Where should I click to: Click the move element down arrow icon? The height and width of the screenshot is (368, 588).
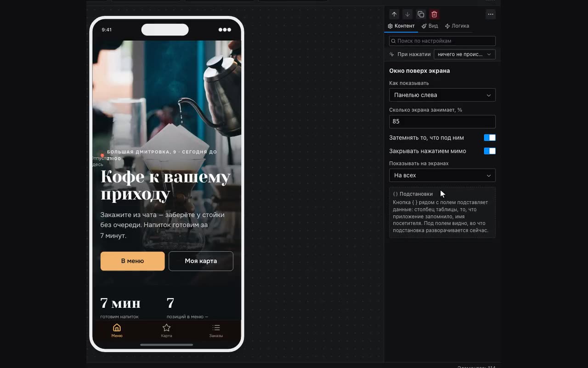(x=407, y=14)
